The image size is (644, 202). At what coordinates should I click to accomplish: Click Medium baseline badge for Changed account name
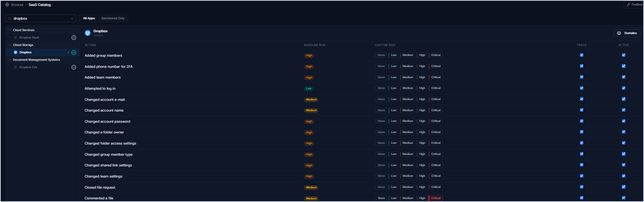(311, 110)
